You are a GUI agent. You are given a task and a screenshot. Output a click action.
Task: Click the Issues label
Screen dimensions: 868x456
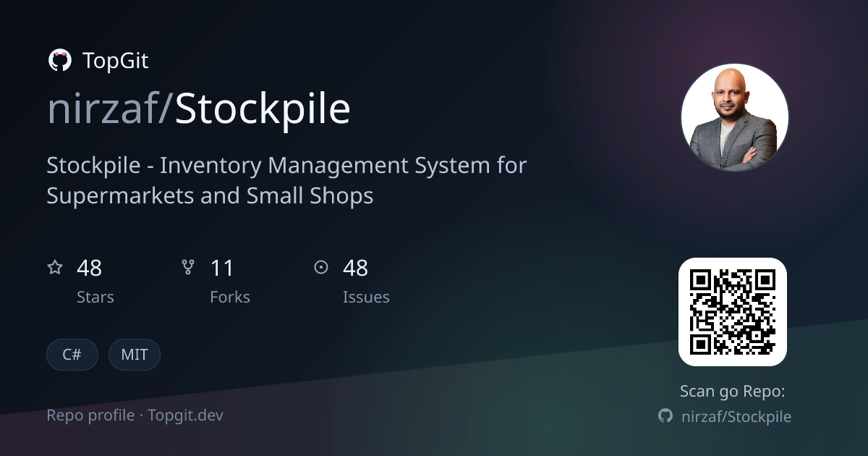(366, 297)
